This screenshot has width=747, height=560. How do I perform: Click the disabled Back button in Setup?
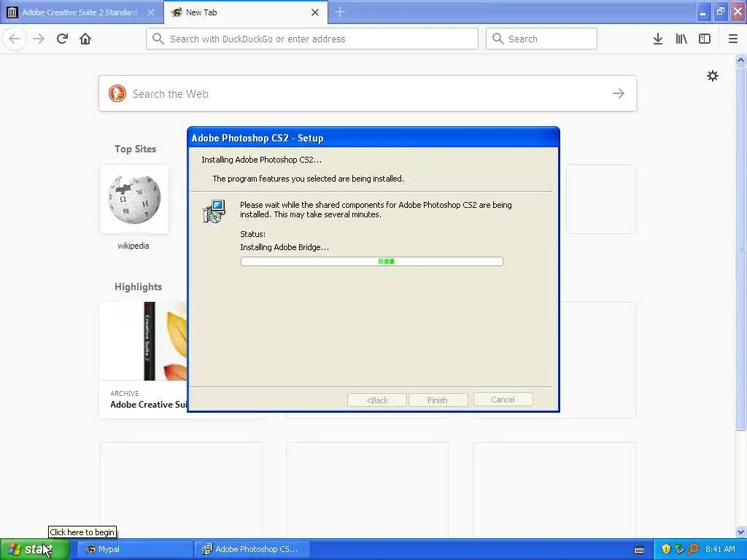377,400
